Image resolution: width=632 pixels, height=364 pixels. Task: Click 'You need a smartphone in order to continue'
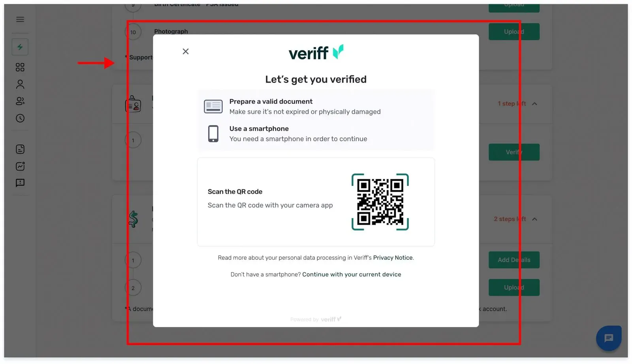[x=298, y=139]
